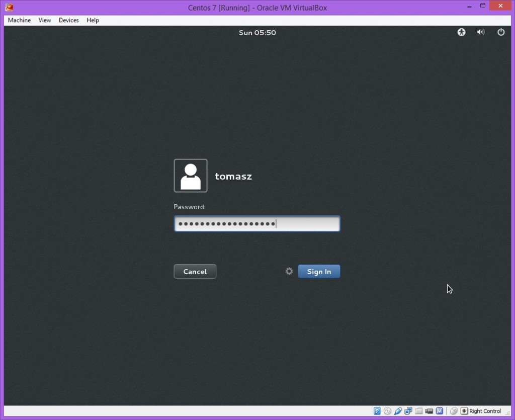Viewport: 515px width, 420px height.
Task: Toggle mouse integration status icon
Action: click(x=454, y=411)
